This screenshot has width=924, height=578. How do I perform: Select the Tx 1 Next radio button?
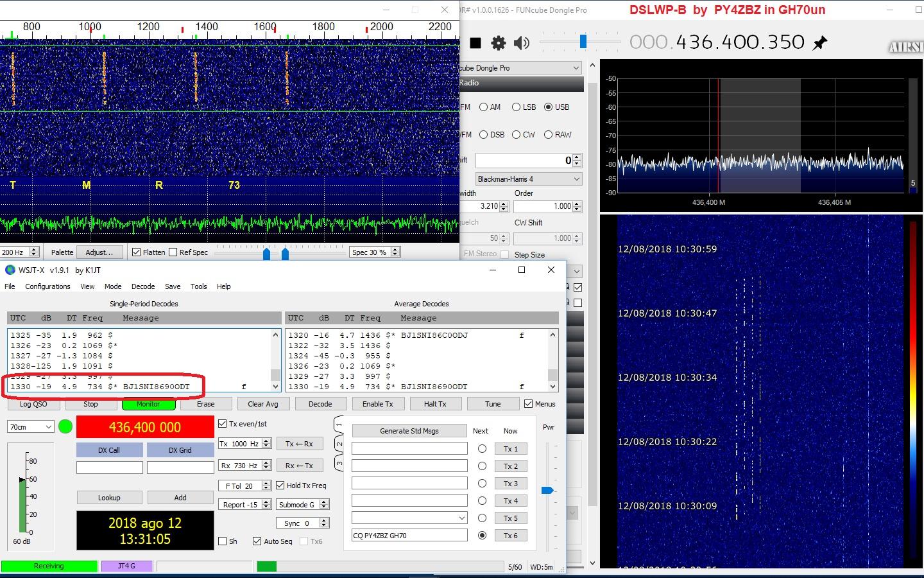[x=482, y=449]
